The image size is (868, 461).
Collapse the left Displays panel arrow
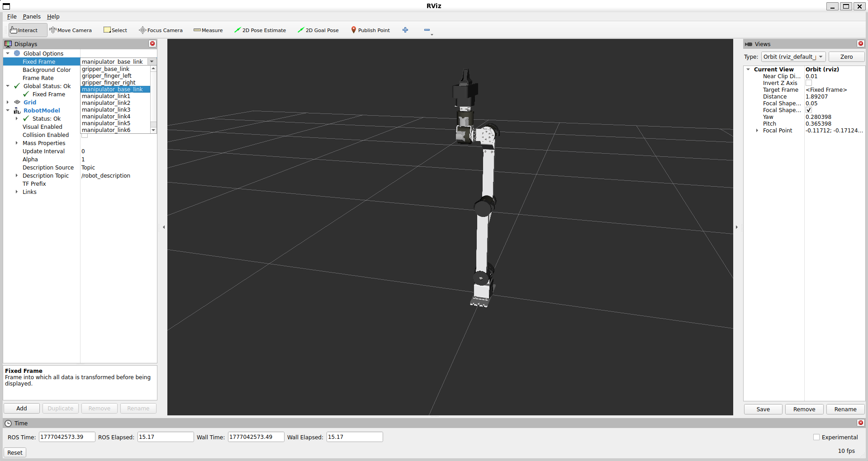tap(164, 227)
